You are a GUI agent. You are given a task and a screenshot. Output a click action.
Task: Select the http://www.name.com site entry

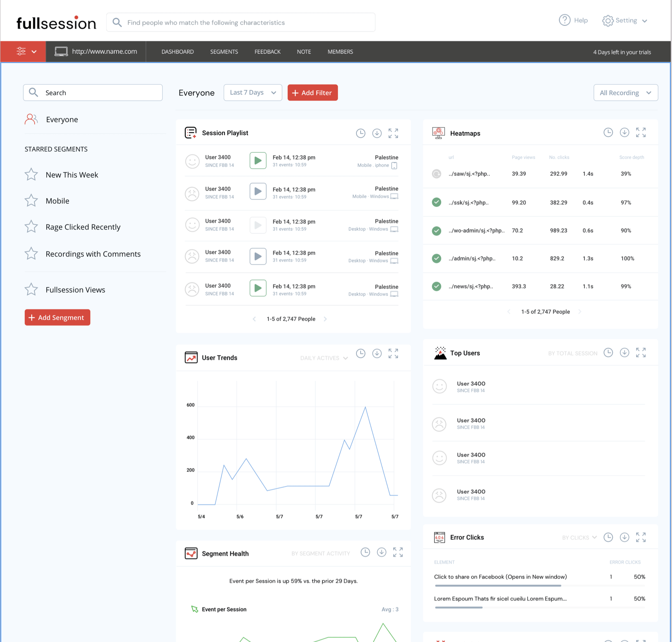pyautogui.click(x=96, y=52)
